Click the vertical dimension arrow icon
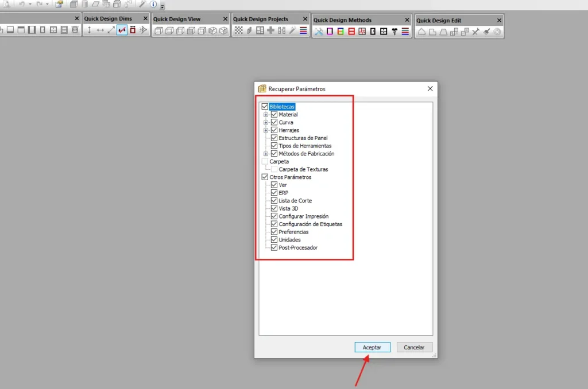 [89, 30]
